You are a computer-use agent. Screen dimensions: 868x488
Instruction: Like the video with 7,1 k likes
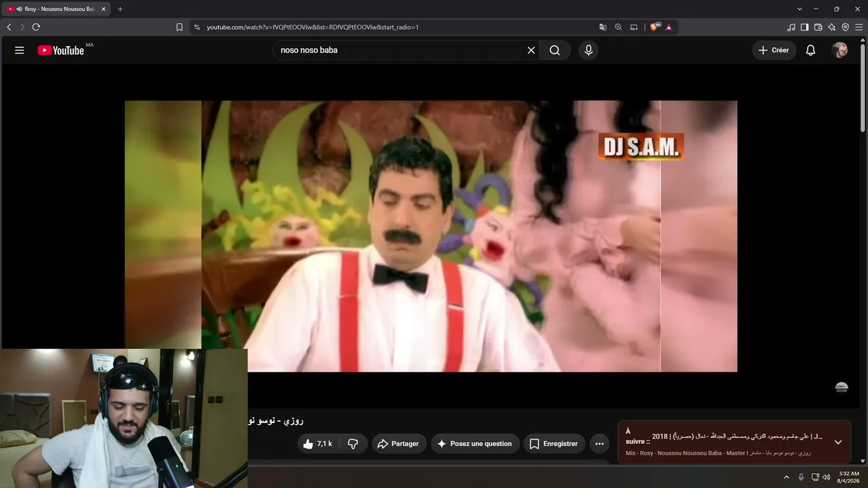[x=318, y=444]
